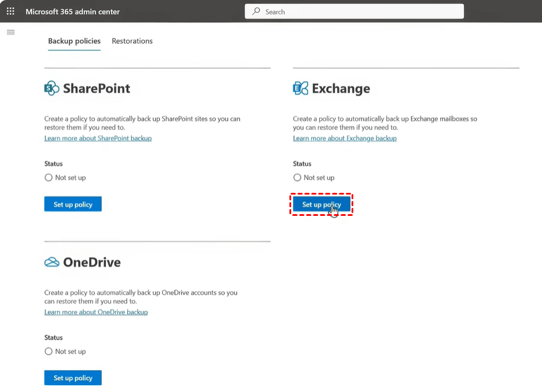
Task: Select Exchange Not set up status radio
Action: click(x=297, y=178)
